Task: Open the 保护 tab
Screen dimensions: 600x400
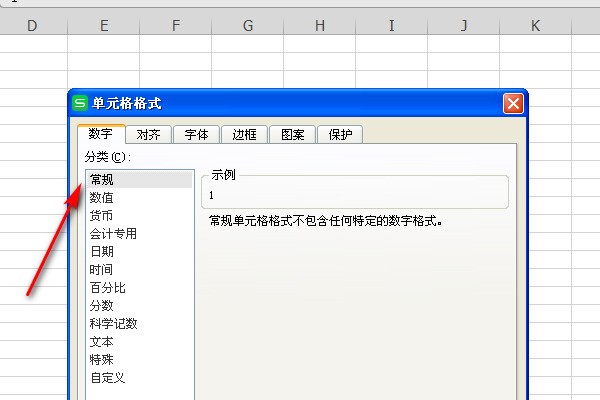Action: coord(340,134)
